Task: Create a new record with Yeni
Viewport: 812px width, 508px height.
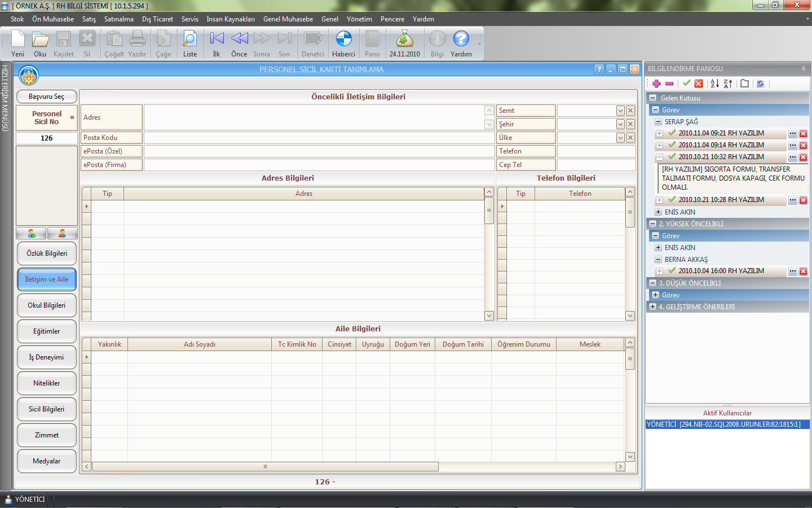Action: tap(18, 43)
